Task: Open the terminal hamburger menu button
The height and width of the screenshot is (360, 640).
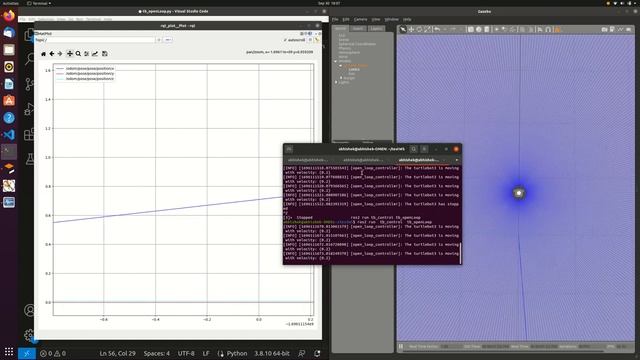Action: coord(424,149)
